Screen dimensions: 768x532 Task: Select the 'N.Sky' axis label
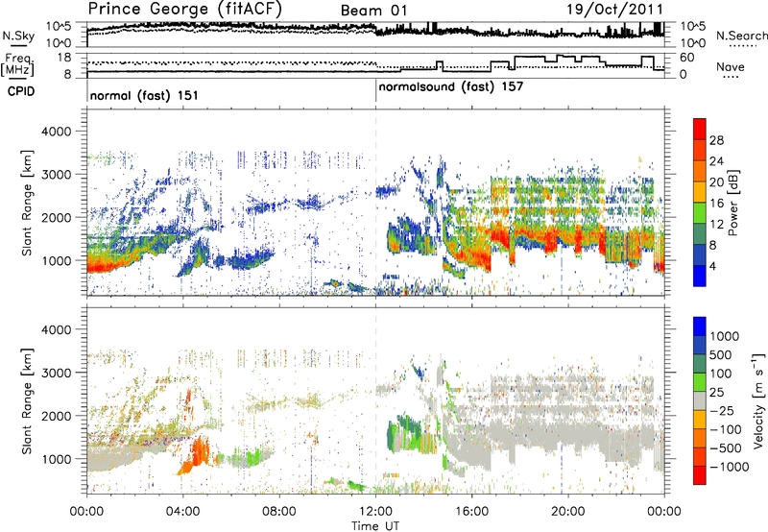pos(18,36)
